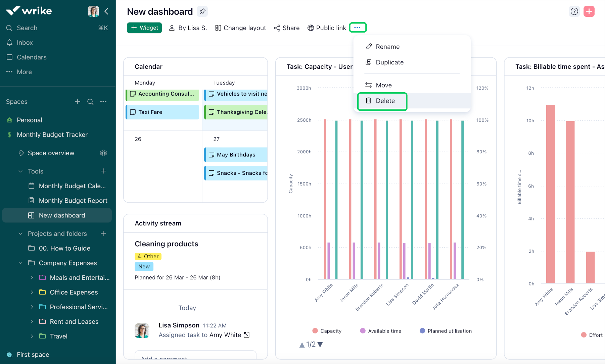This screenshot has width=605, height=364.
Task: Collapse the Company Expenses folder
Action: [20, 263]
